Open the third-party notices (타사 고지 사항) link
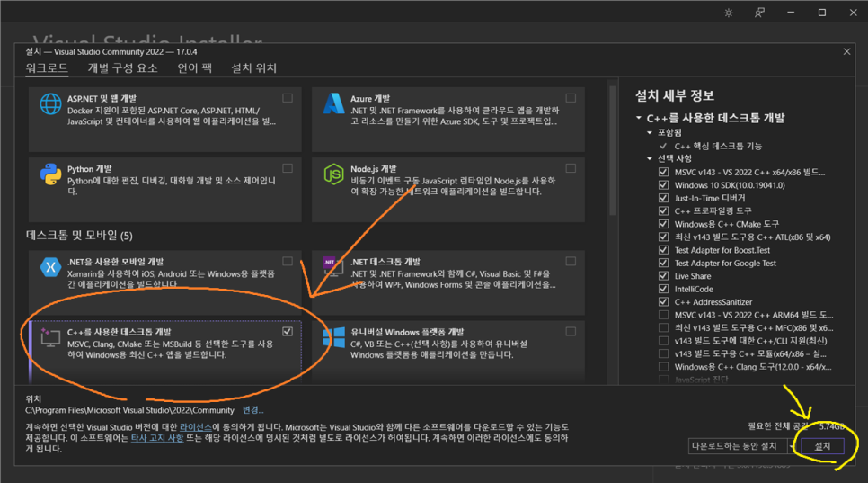Screen dimensions: 868x483 click(157, 438)
